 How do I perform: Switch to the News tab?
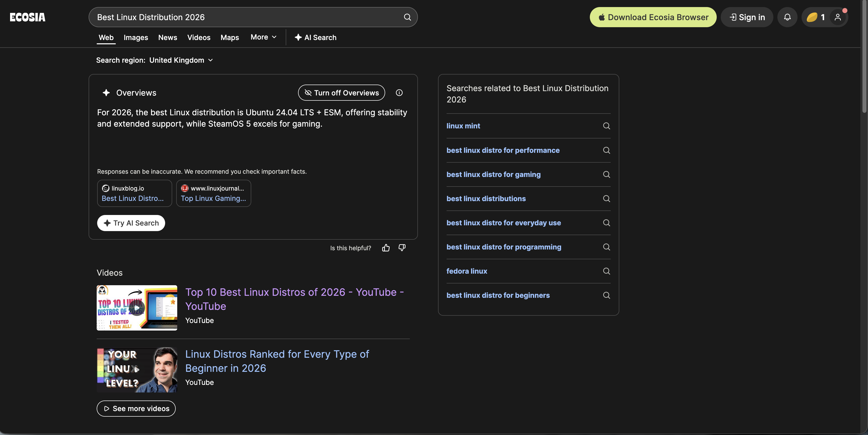point(167,38)
